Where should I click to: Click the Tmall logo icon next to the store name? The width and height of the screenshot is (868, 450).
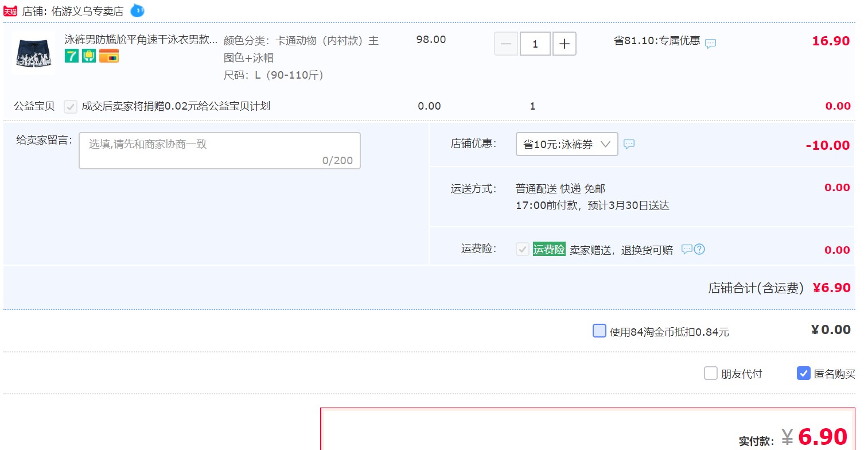tap(10, 11)
